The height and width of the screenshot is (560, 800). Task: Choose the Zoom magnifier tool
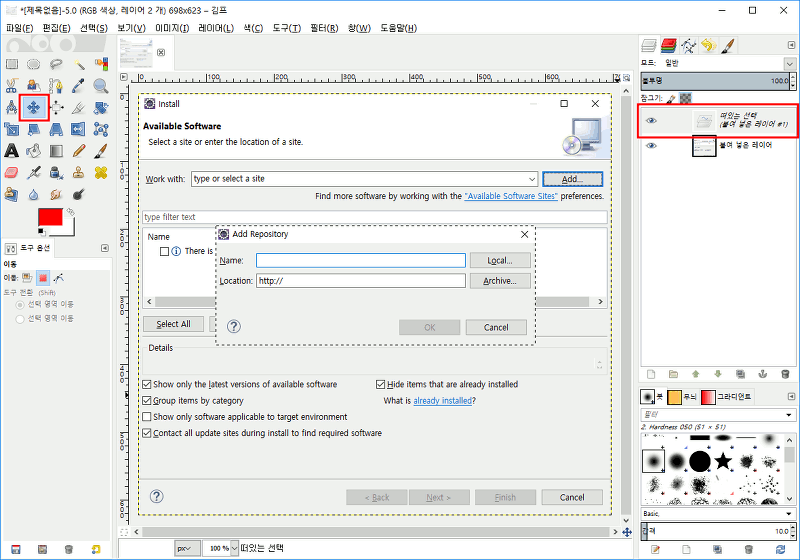(x=100, y=84)
